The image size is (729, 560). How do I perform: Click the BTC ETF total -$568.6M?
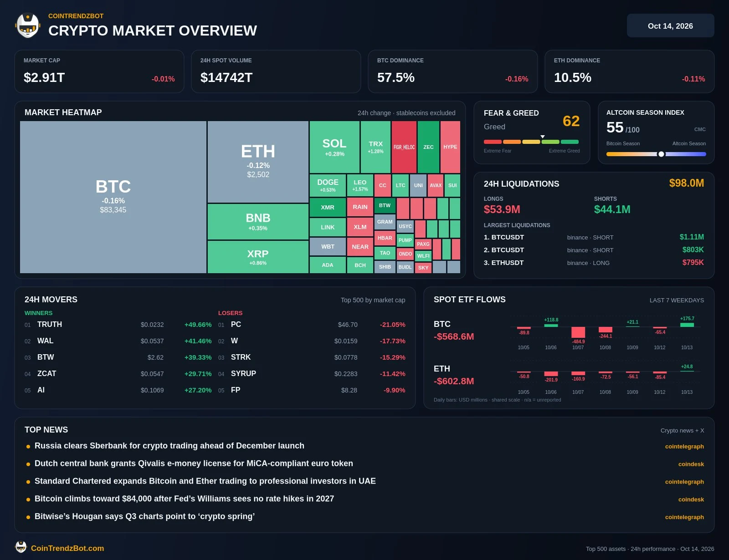coord(454,336)
